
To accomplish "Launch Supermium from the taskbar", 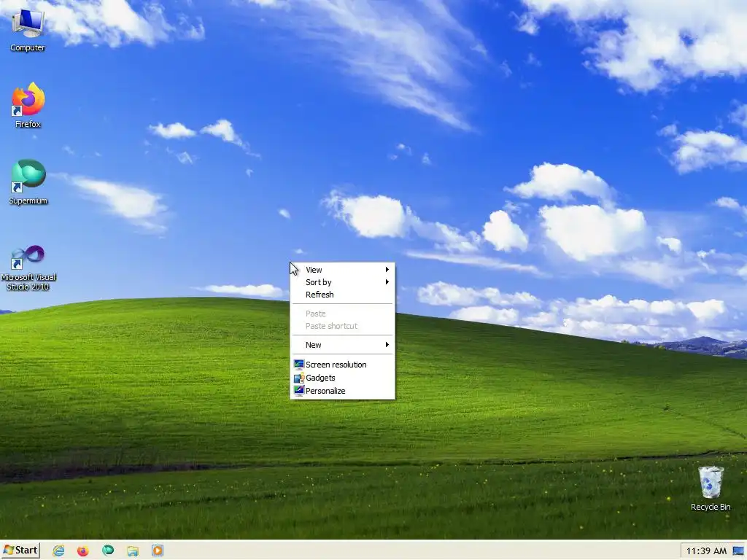I will point(108,551).
